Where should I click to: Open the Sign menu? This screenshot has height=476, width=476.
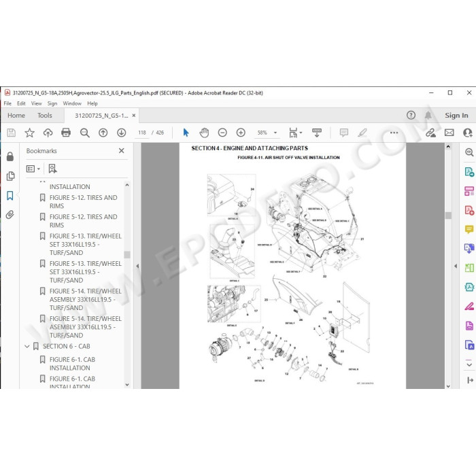click(x=52, y=103)
